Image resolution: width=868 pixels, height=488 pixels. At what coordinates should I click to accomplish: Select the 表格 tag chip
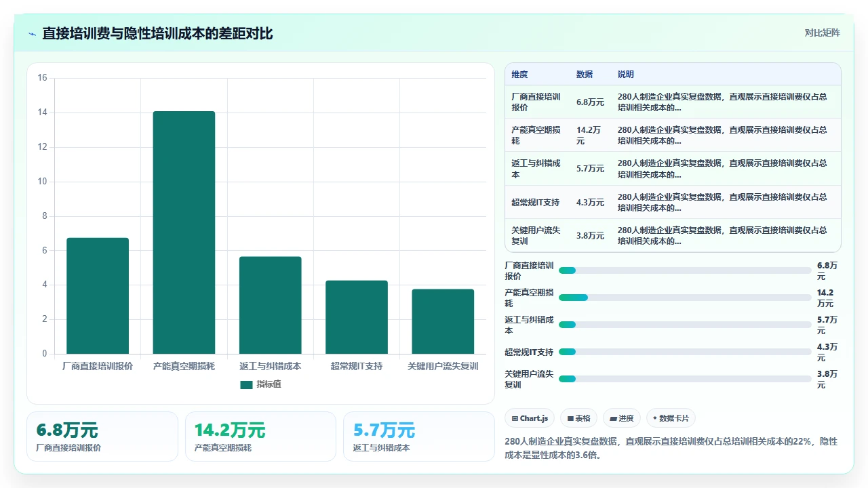pos(578,418)
